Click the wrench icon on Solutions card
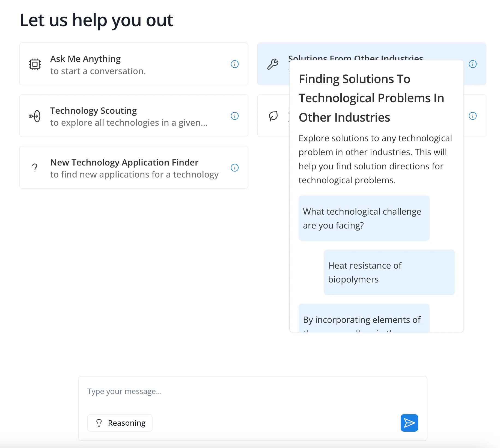500x448 pixels. click(273, 64)
